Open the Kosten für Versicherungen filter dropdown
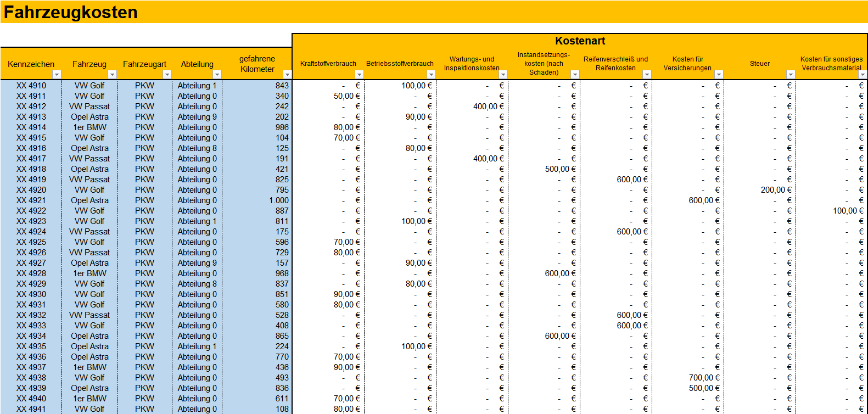This screenshot has width=868, height=414. (719, 74)
